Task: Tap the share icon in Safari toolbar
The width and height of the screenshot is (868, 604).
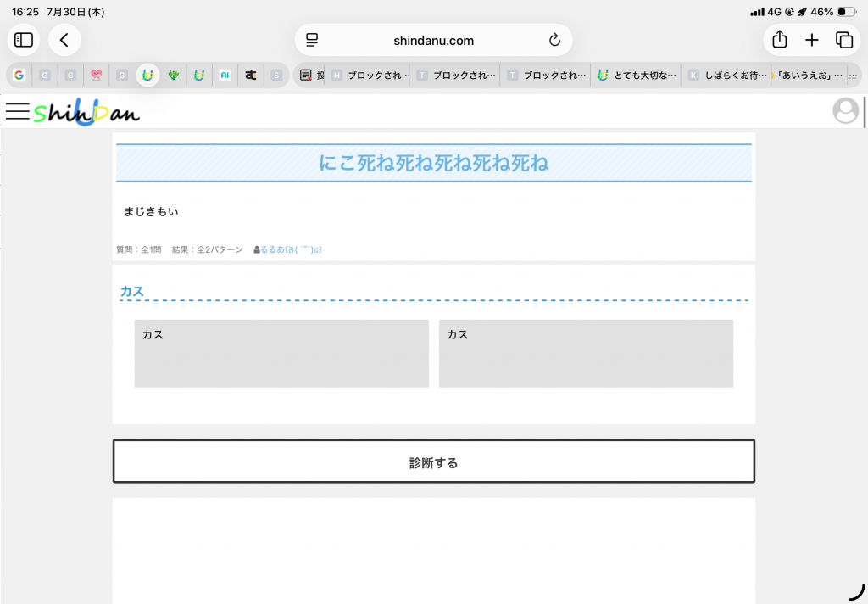Action: [x=780, y=39]
